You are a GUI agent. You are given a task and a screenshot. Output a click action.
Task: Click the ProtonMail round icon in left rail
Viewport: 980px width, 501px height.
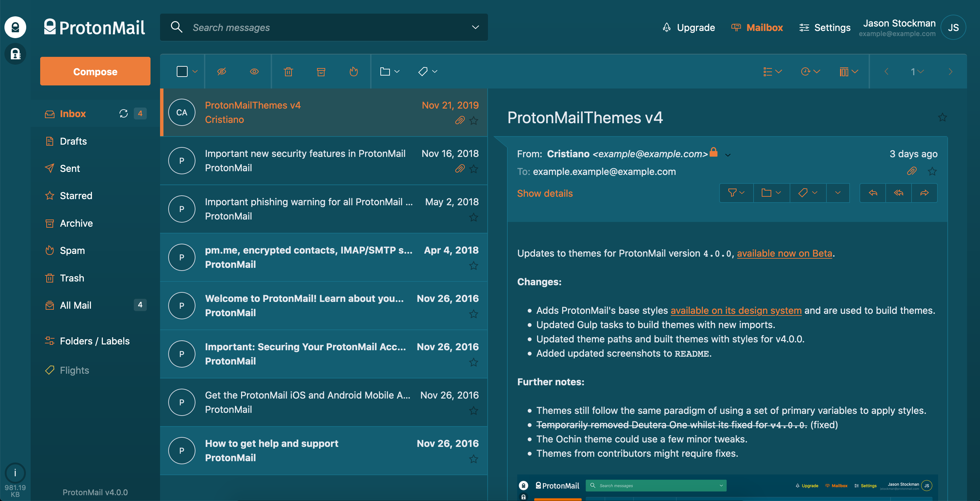coord(15,27)
